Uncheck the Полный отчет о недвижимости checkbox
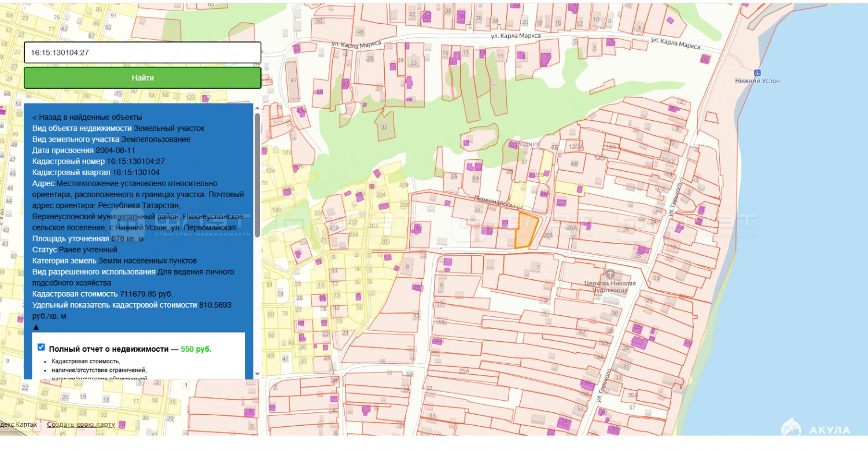This screenshot has width=868, height=450. tap(41, 347)
